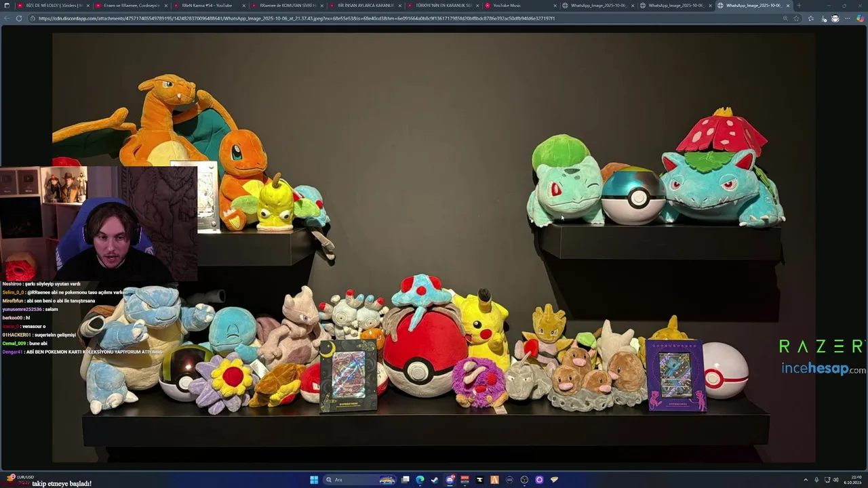Close the 'BİR İNSAN AYLARCA KARANLIK' tab
868x488 pixels.
[399, 5]
